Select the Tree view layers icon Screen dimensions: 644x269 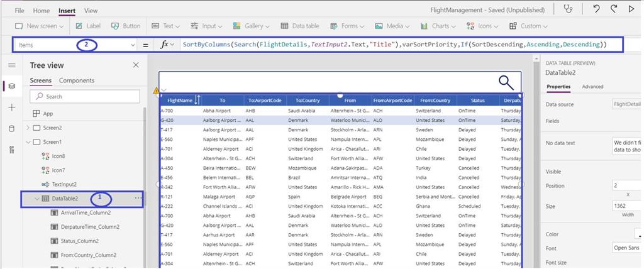pos(11,86)
